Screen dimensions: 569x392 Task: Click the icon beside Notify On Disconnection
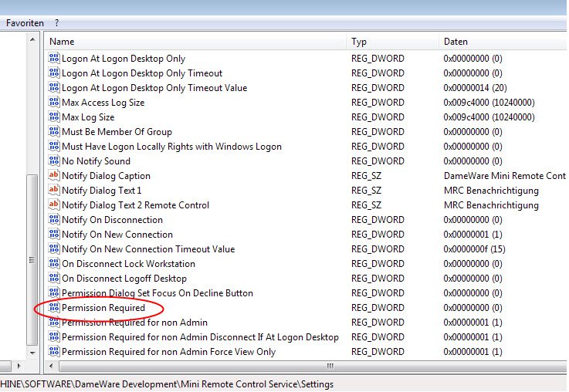point(54,220)
